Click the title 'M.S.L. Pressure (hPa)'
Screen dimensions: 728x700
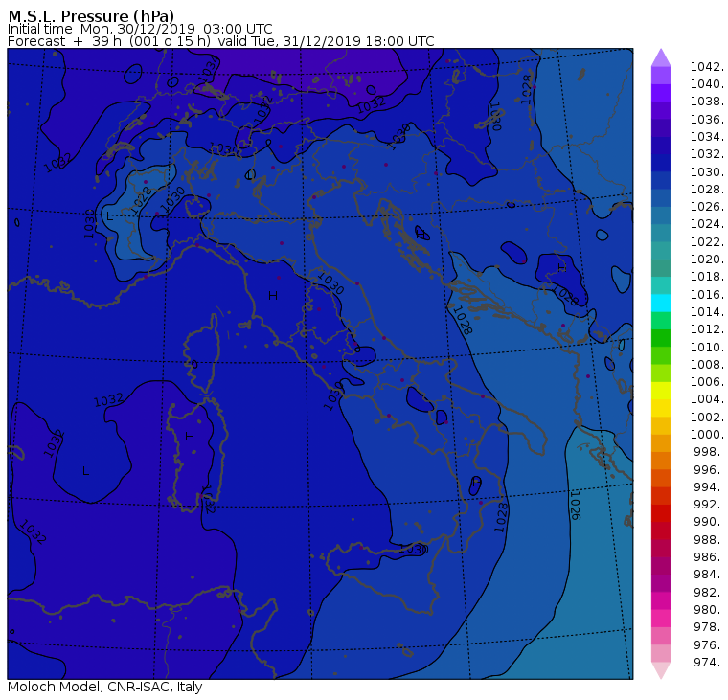pos(91,15)
